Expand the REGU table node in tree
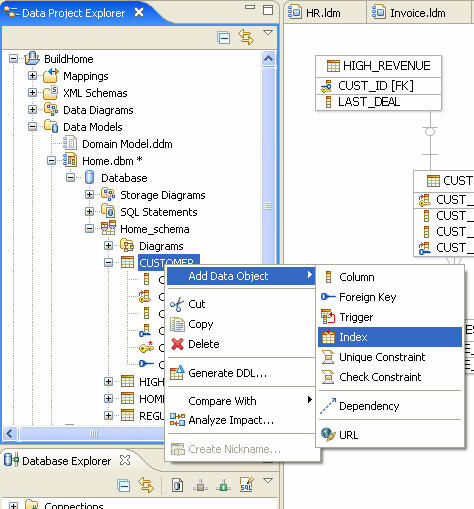Screen dimensions: 474x509 108,416
